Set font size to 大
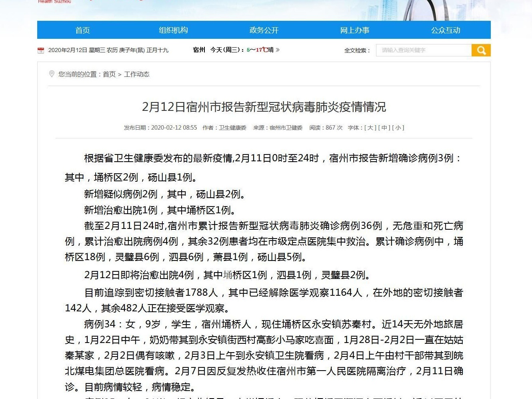Image resolution: width=532 pixels, height=399 pixels. point(370,128)
